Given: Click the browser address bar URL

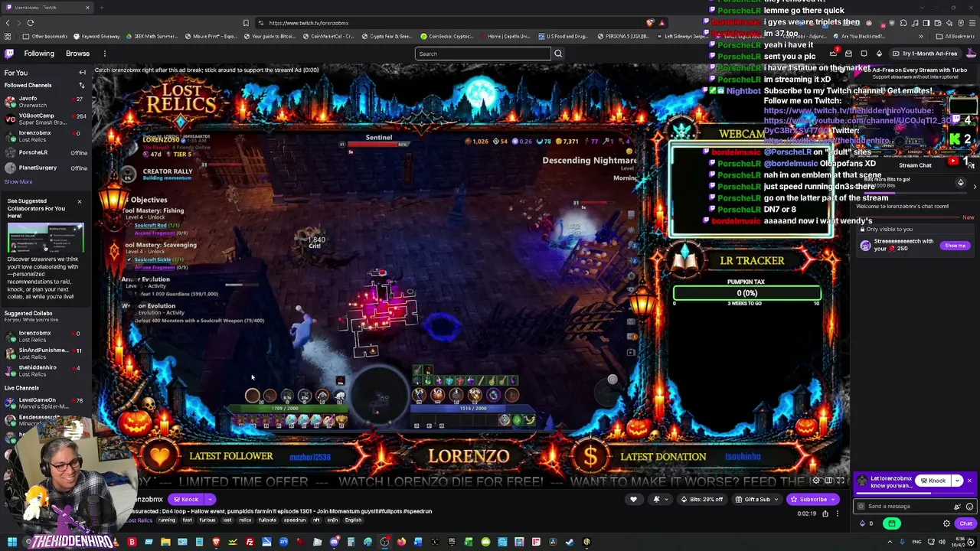Looking at the screenshot, I should (309, 23).
